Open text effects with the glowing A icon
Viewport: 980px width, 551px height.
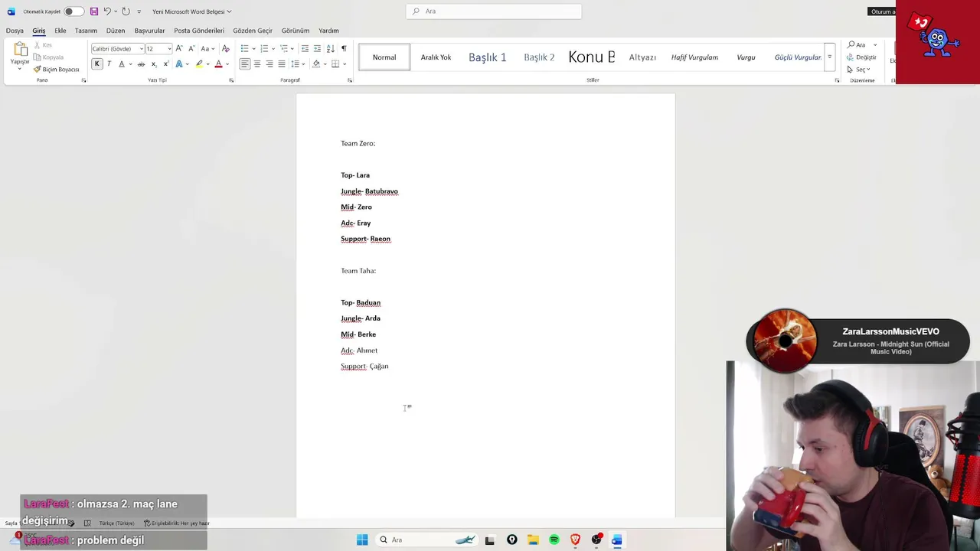(x=179, y=64)
